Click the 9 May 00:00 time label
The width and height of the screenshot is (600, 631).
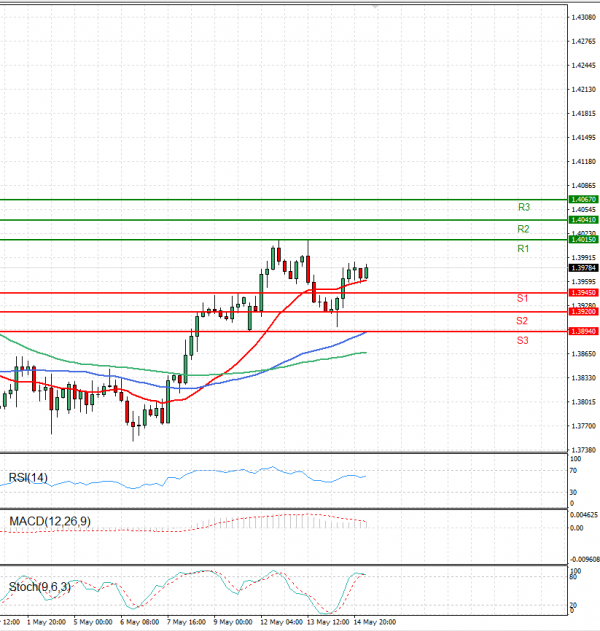(x=233, y=622)
